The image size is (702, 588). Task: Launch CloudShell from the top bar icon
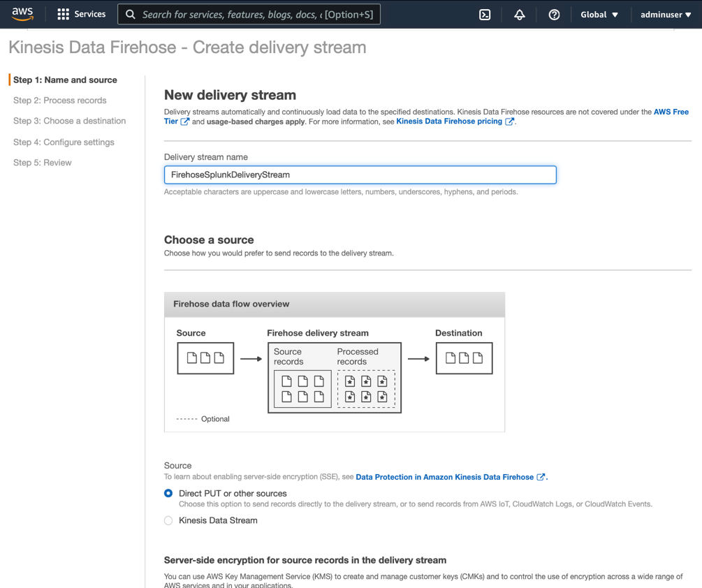[485, 15]
